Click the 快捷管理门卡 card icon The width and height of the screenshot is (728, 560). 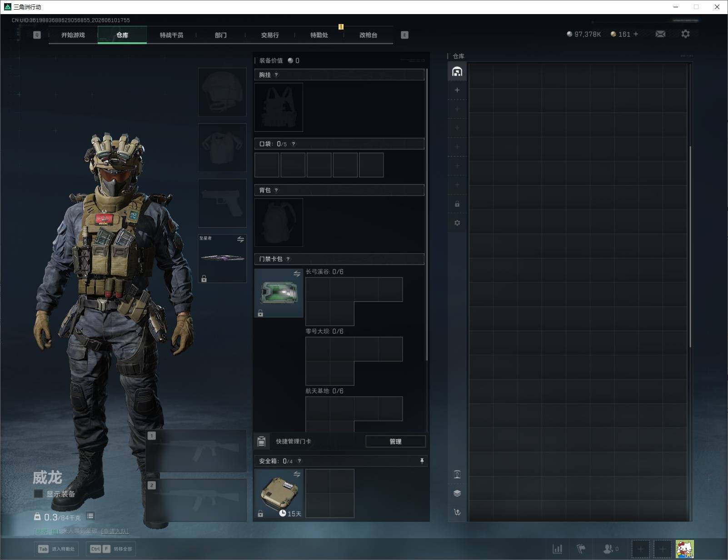pos(261,441)
